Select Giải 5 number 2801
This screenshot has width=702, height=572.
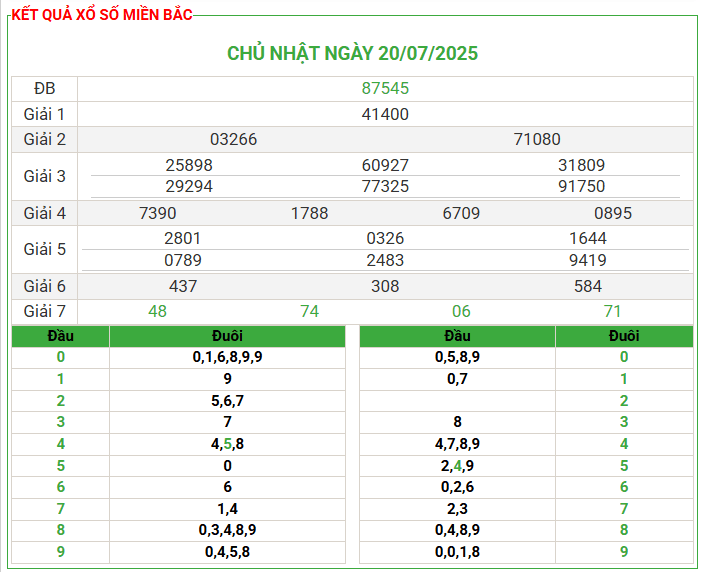click(182, 239)
